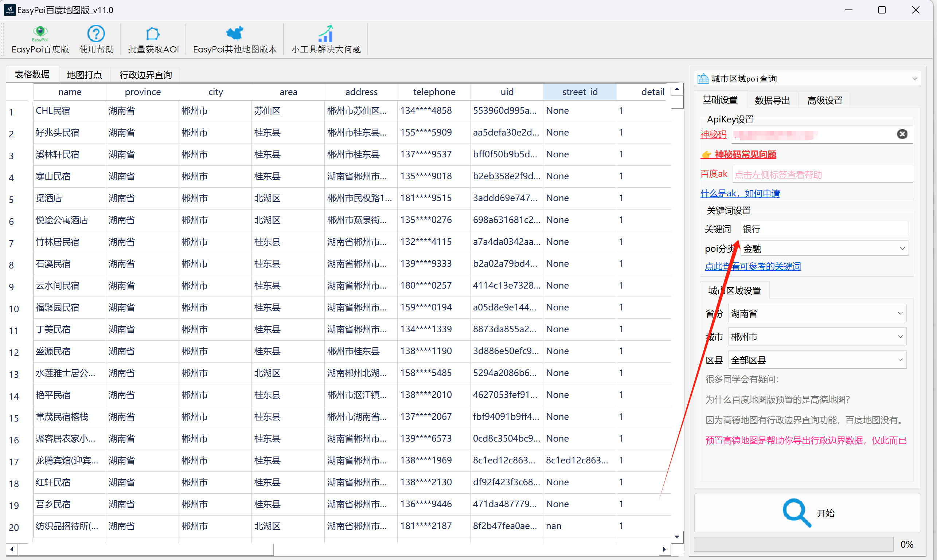Viewport: 937px width, 560px height.
Task: Open the 数据导出 tab
Action: coord(773,101)
